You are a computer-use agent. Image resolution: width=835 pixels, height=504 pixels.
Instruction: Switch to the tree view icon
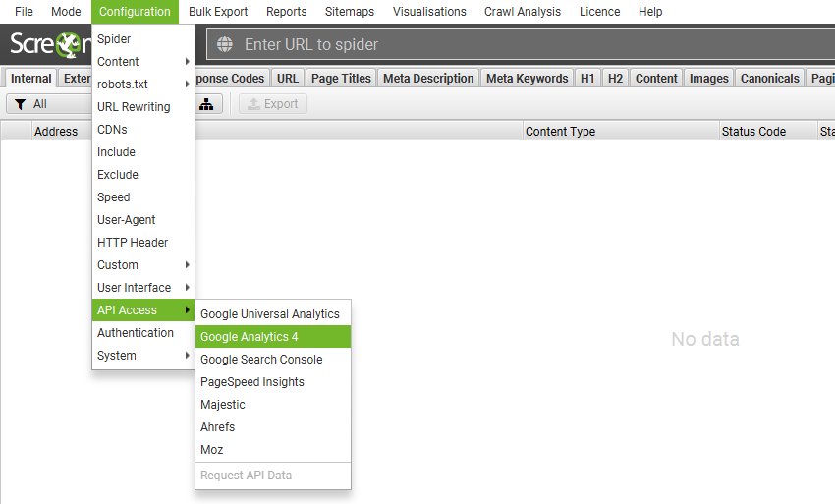point(206,104)
